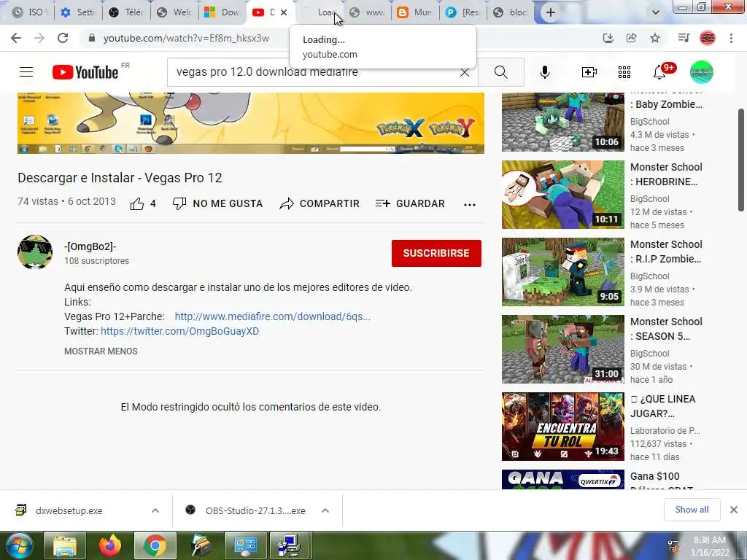Open the tab search dropdown chevron
This screenshot has width=747, height=560.
656,12
